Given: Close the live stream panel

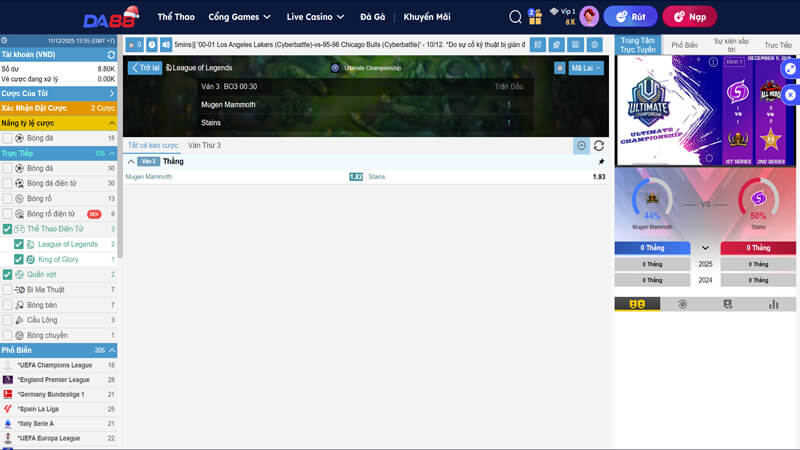Looking at the screenshot, I should click(x=790, y=95).
